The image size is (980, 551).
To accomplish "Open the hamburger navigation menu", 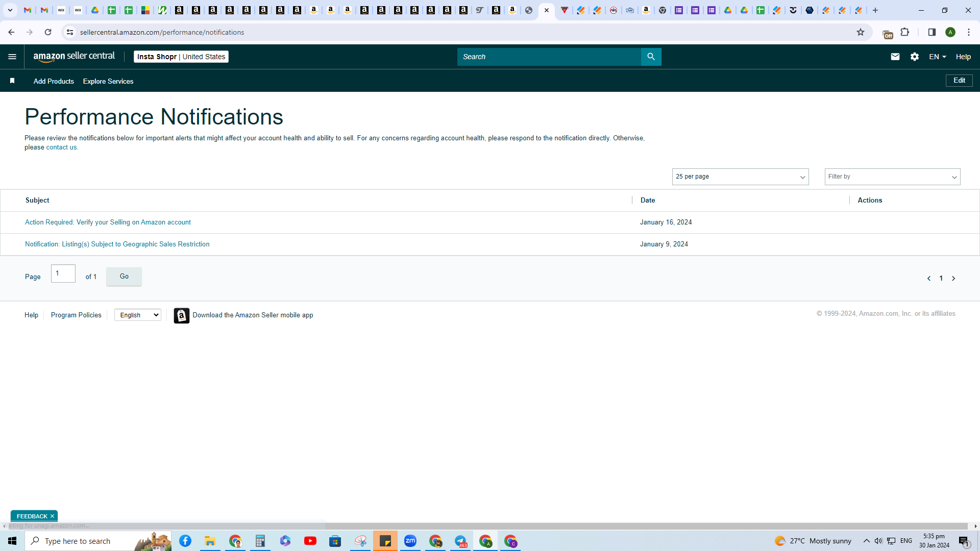I will click(12, 57).
